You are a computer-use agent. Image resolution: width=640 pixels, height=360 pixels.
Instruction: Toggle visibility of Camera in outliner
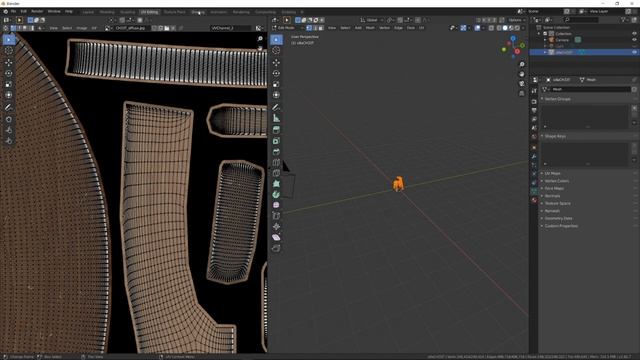point(634,40)
